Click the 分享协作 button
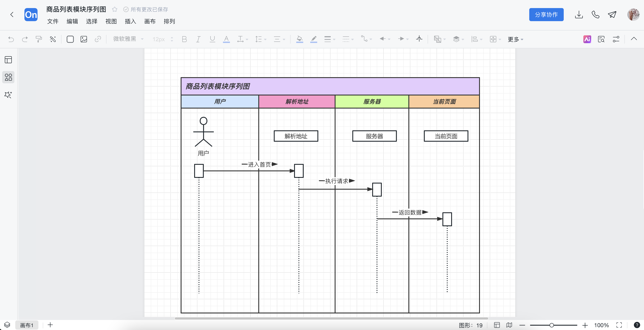This screenshot has width=644, height=330. [x=546, y=14]
